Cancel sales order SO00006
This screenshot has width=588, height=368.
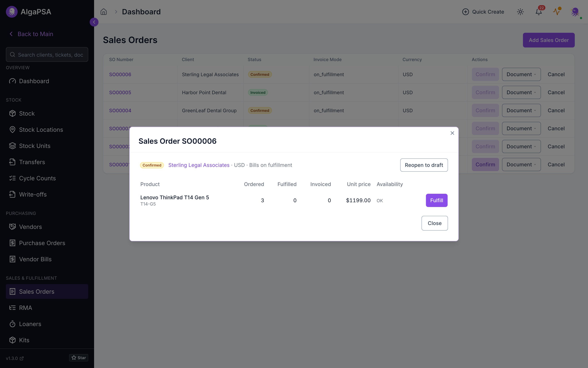pyautogui.click(x=556, y=75)
